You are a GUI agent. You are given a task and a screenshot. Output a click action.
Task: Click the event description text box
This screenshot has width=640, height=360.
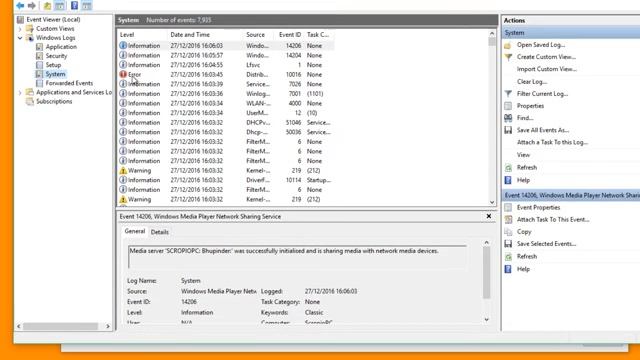(297, 257)
